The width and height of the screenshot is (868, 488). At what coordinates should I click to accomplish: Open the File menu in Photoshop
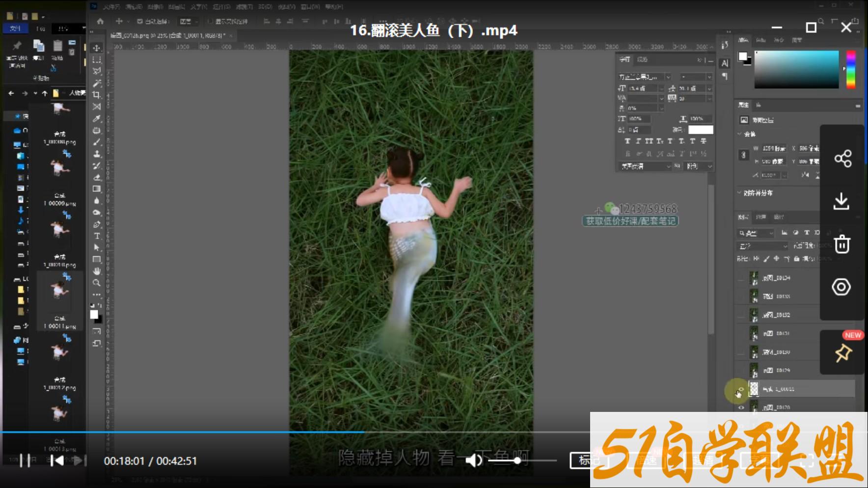point(111,6)
